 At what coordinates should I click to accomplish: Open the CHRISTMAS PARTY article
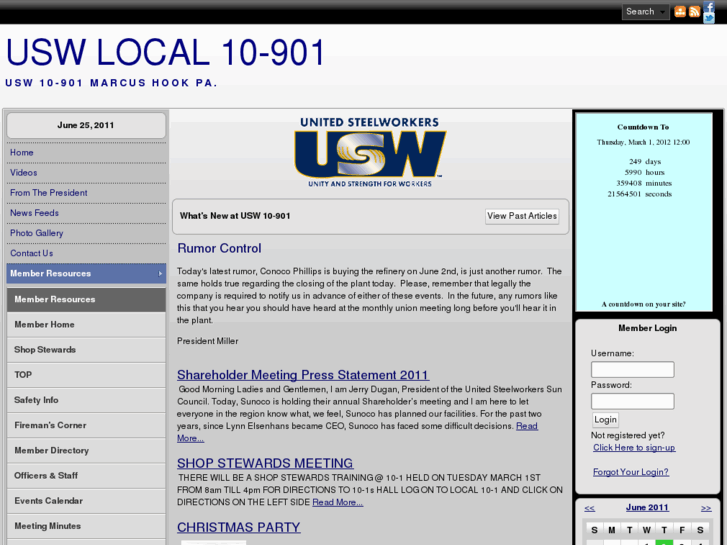coord(239,527)
